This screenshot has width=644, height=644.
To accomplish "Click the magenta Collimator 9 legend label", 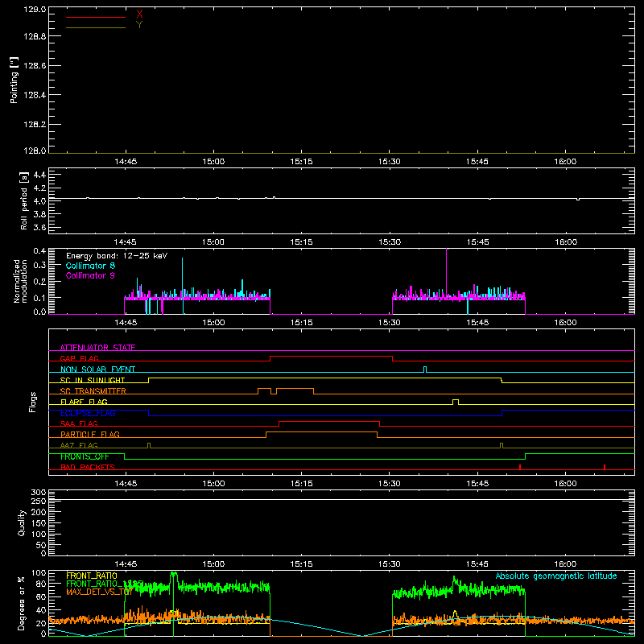I will pos(90,275).
